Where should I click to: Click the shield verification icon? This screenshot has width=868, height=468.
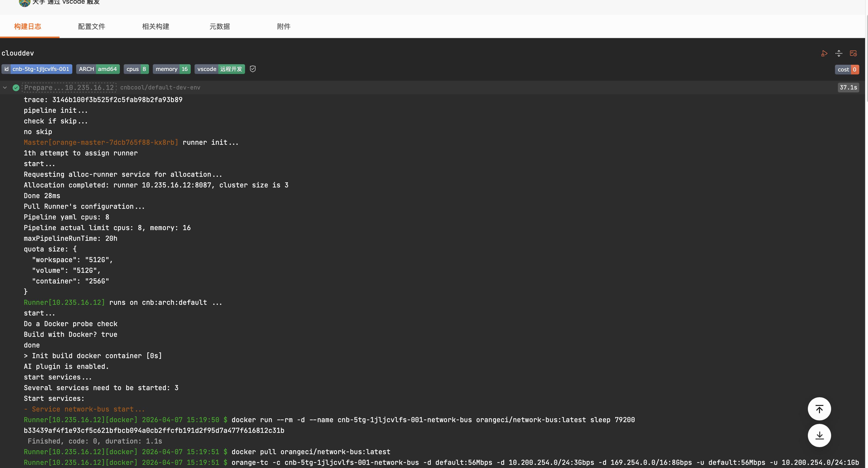coord(253,69)
